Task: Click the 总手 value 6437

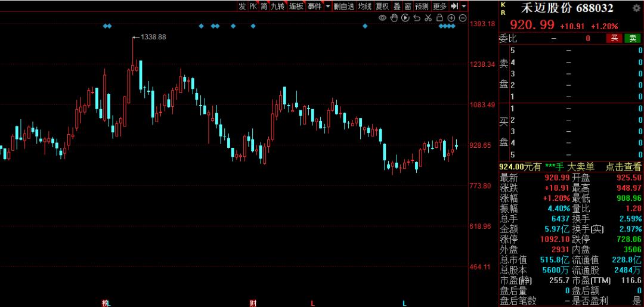Action: pos(561,219)
